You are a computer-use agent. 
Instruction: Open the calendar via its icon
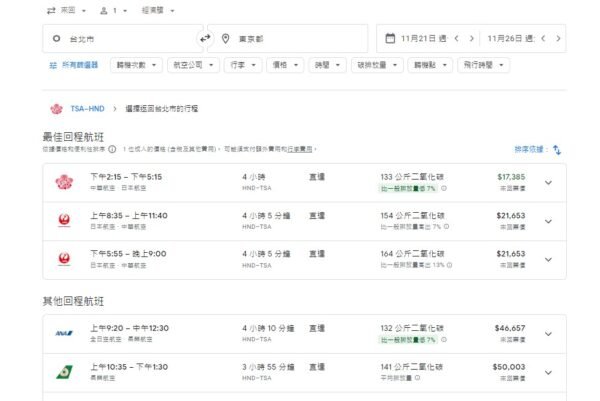coord(390,38)
